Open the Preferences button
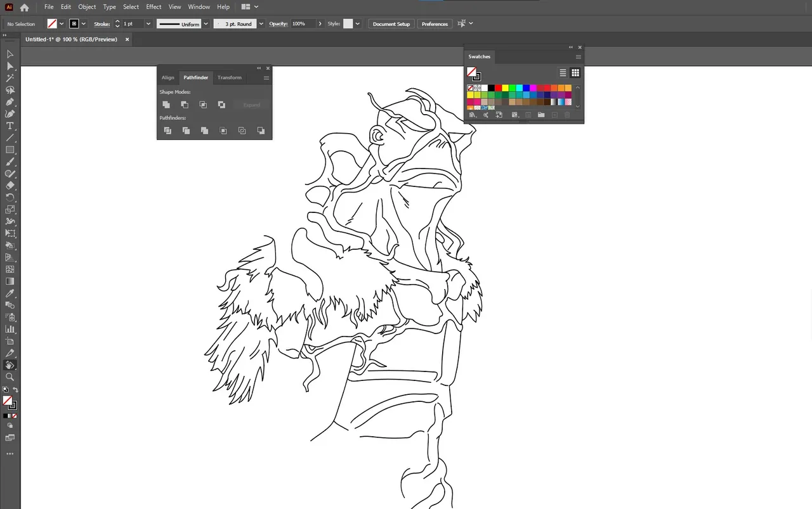812x509 pixels. click(x=435, y=23)
